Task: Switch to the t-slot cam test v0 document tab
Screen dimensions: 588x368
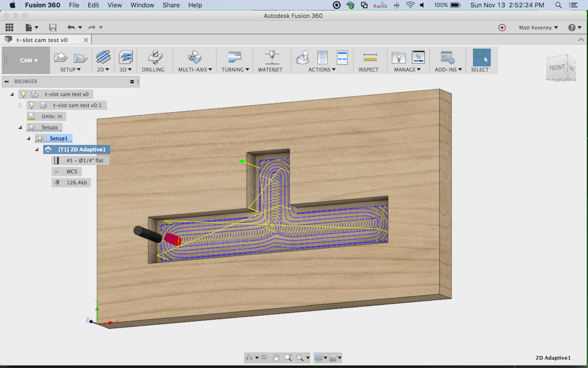Action: click(x=43, y=40)
